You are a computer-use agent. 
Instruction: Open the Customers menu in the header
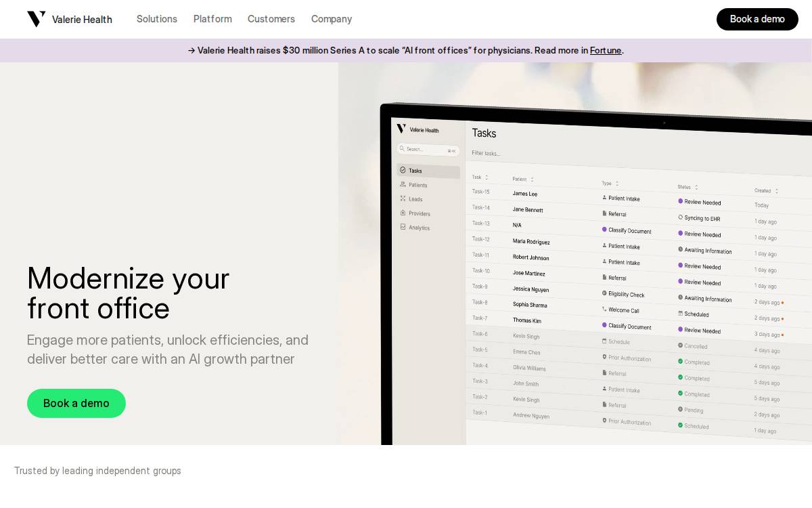point(271,19)
